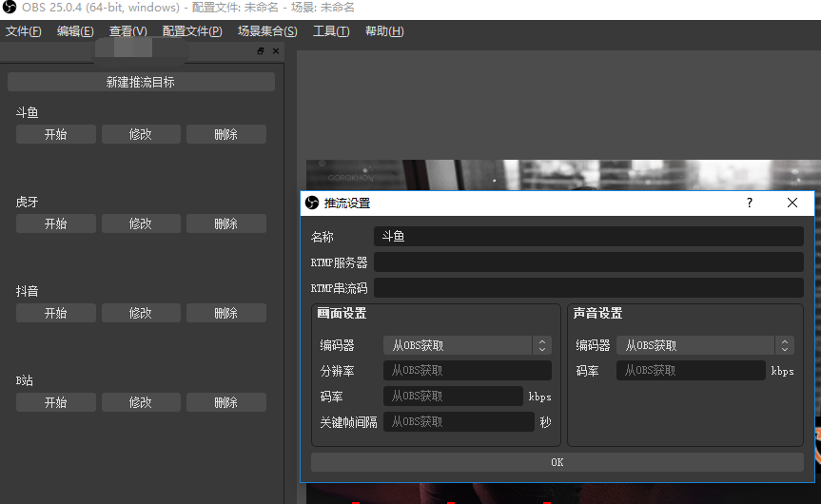Start streaming to B站 with 开始
The width and height of the screenshot is (821, 504).
(55, 402)
